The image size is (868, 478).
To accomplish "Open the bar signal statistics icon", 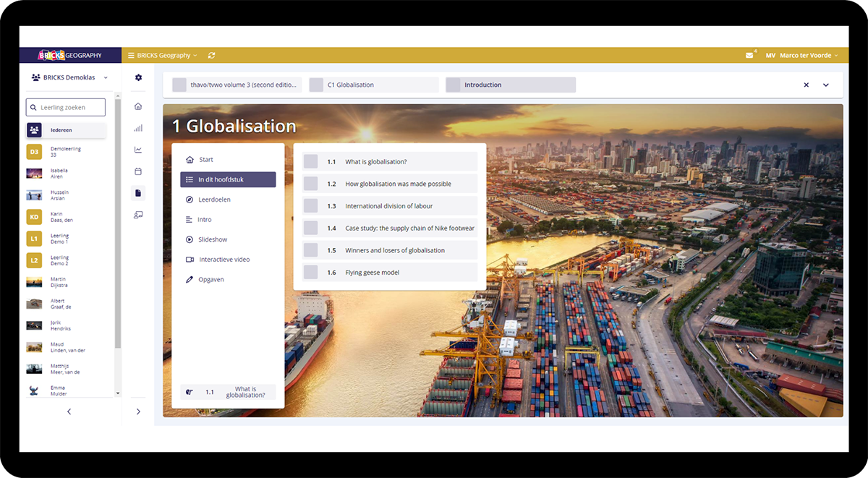I will pos(138,128).
